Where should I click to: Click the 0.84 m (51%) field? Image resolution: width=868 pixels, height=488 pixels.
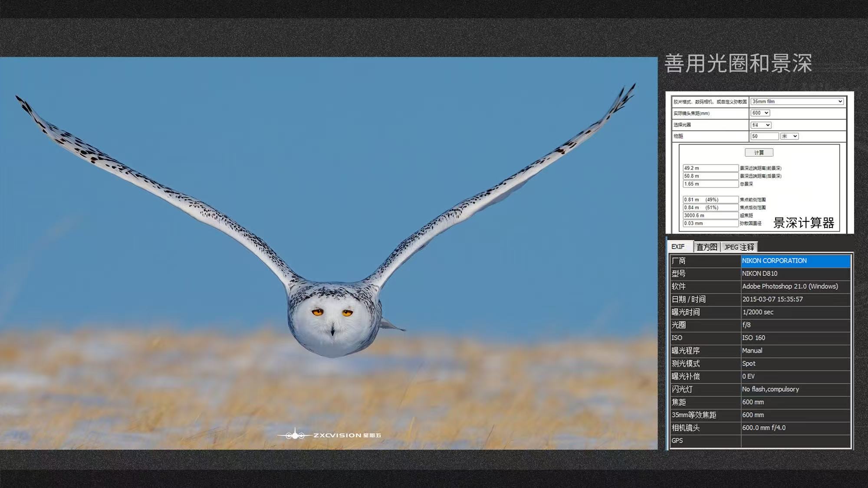click(710, 208)
